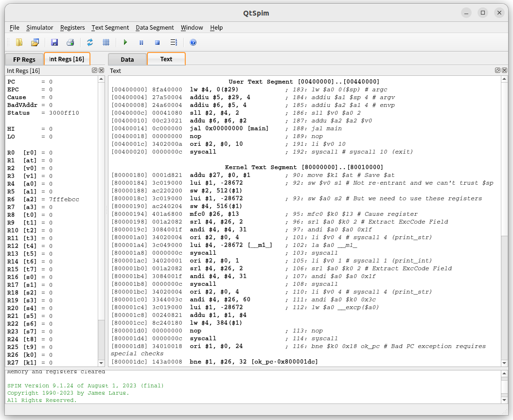The width and height of the screenshot is (513, 420).
Task: Click the Print toolbar icon
Action: 70,42
